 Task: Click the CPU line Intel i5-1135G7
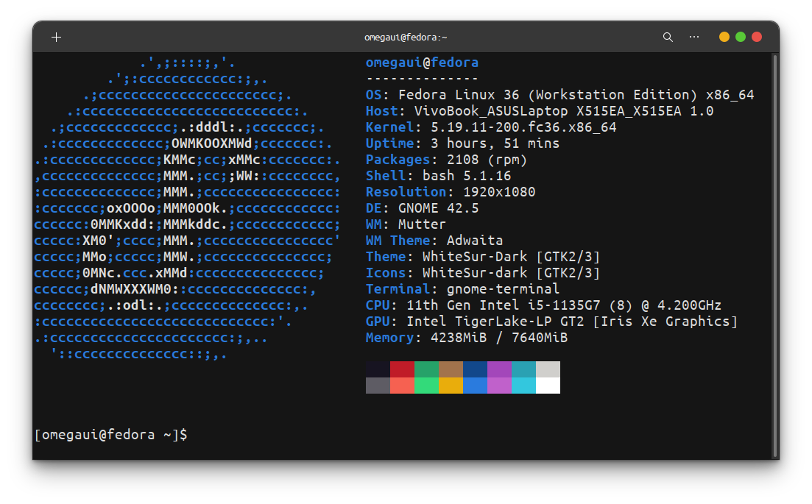[544, 305]
